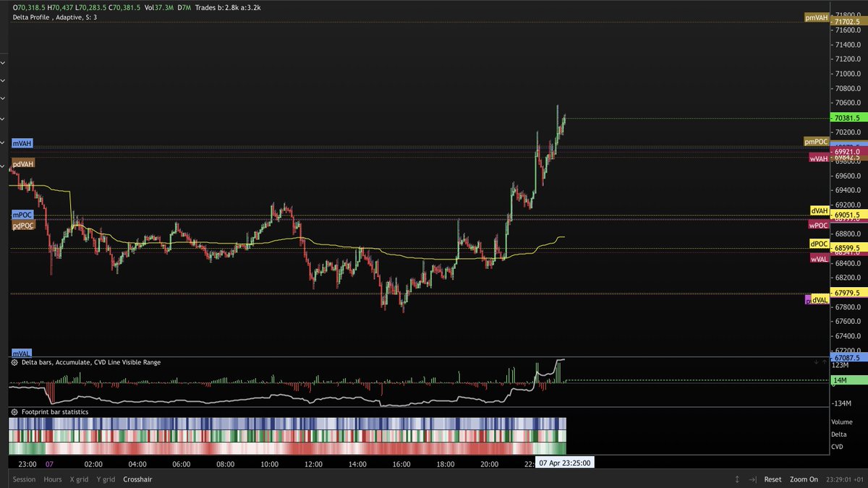Click the 07 Apr 23:25:00 time tooltip
Viewport: 868px width, 488px height.
point(564,463)
